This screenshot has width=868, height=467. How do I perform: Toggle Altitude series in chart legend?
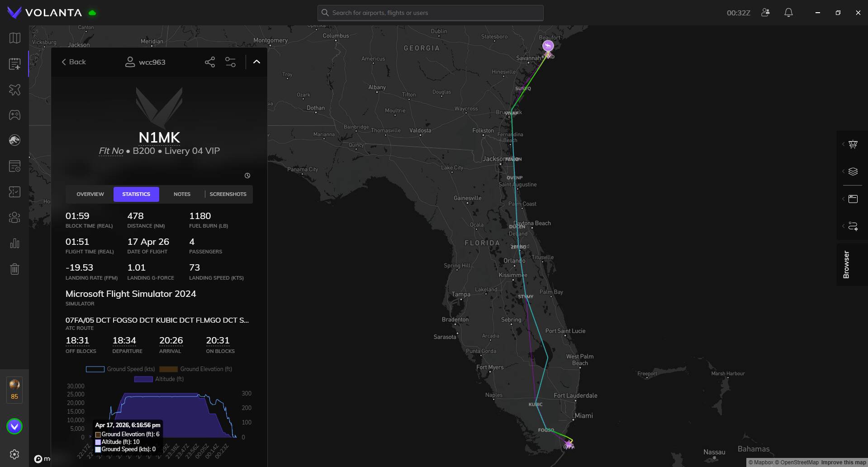point(159,379)
